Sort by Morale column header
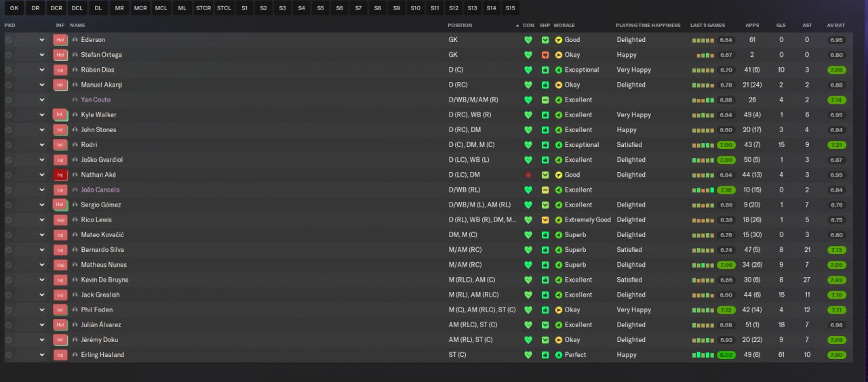 (x=564, y=25)
